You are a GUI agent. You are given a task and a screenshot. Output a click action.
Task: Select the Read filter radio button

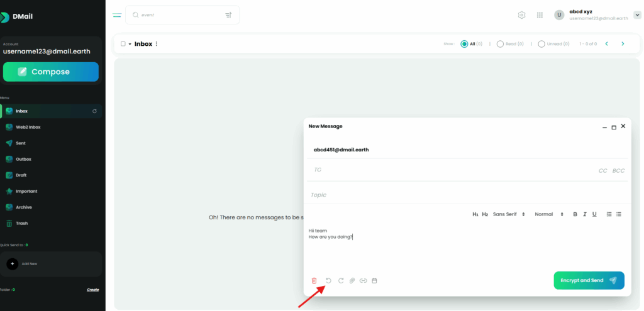[x=500, y=44]
